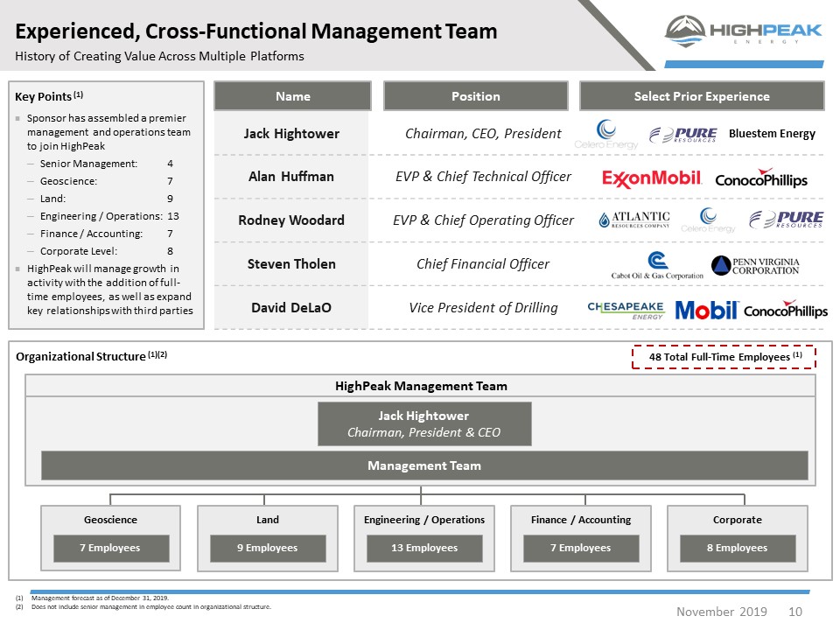Click "Finance / Accounting" label in org chart
Viewport: 840px width, 630px height.
(x=581, y=520)
